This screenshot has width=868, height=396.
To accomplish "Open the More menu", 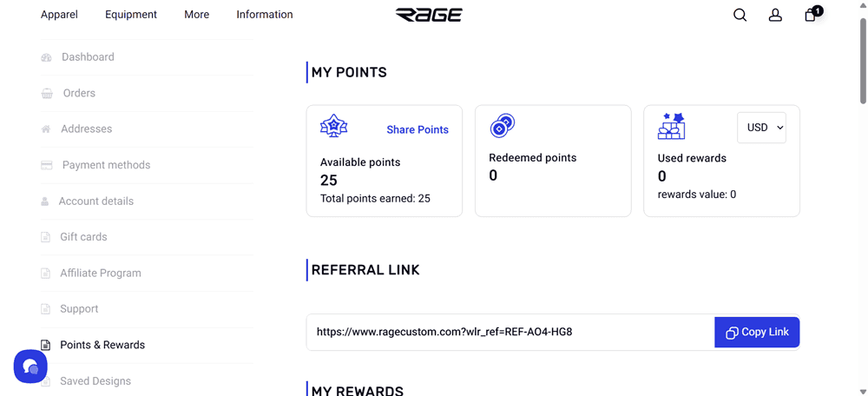I will pos(196,15).
